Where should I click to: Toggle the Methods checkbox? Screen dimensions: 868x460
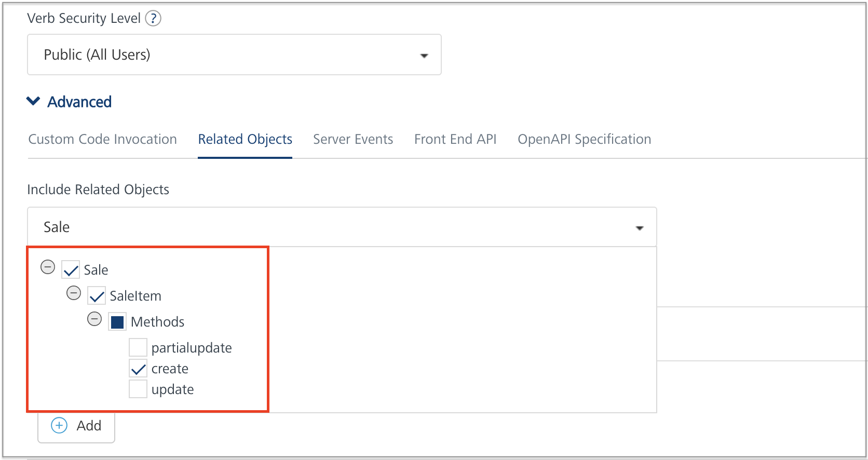point(117,322)
